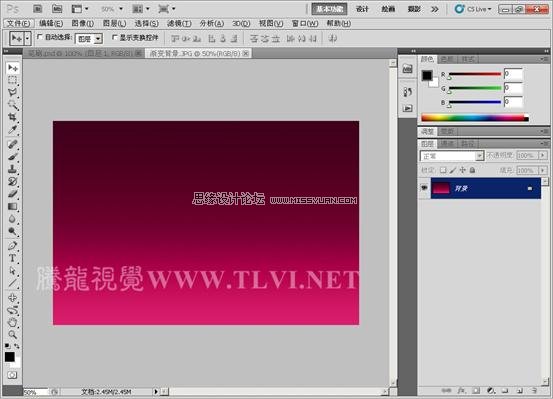Toggle lock transparent pixels
This screenshot has width=553, height=399.
[443, 170]
